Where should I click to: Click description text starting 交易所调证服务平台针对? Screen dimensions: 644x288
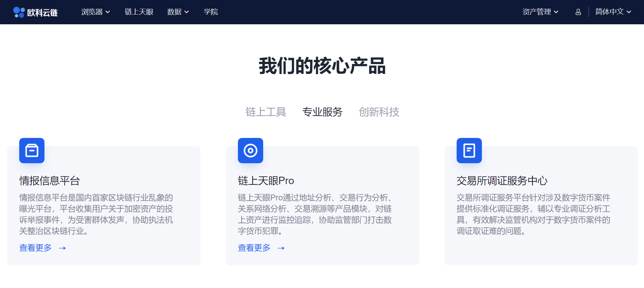pyautogui.click(x=533, y=214)
